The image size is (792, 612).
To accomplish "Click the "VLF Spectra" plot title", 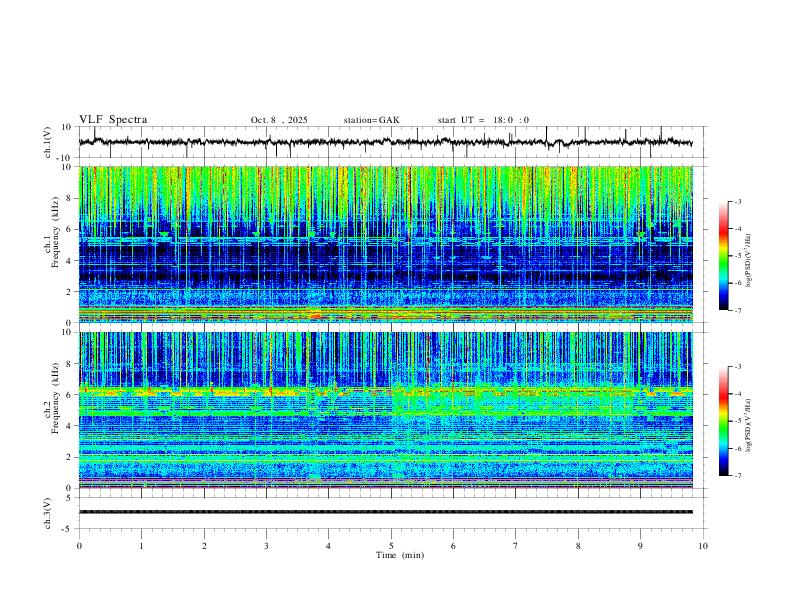I will pyautogui.click(x=113, y=120).
